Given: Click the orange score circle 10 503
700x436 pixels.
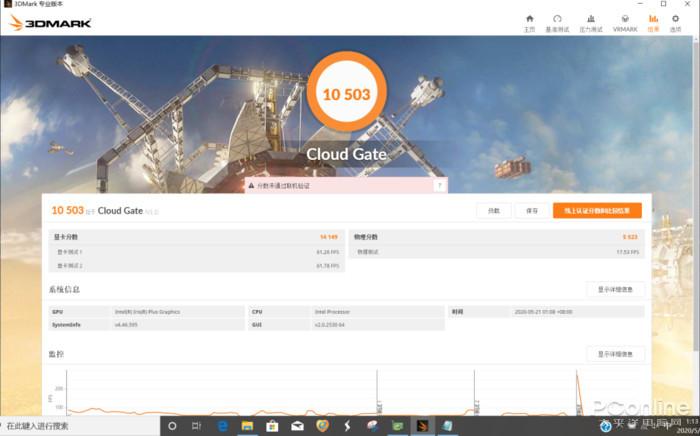Looking at the screenshot, I should click(x=346, y=91).
